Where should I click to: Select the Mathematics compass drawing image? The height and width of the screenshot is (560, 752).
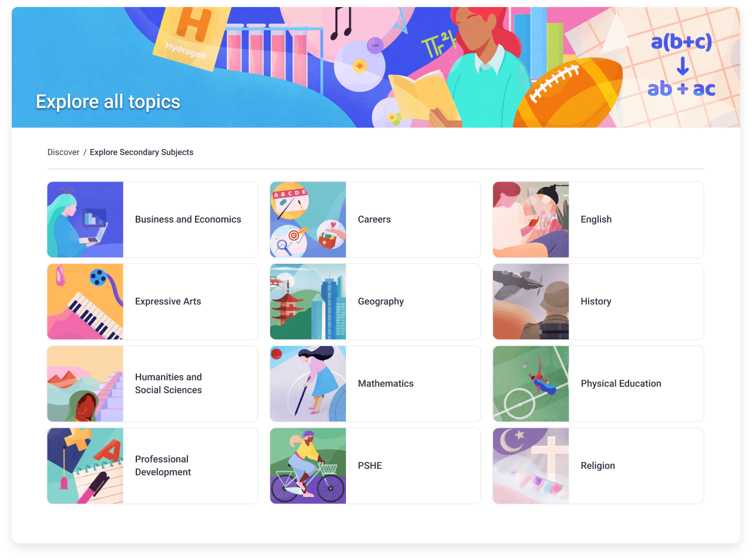308,384
